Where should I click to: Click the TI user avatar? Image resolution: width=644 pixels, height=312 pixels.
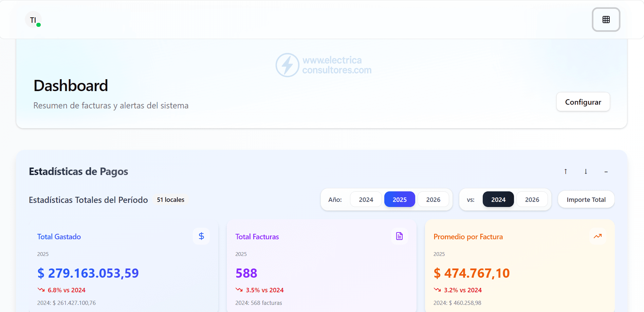click(33, 19)
